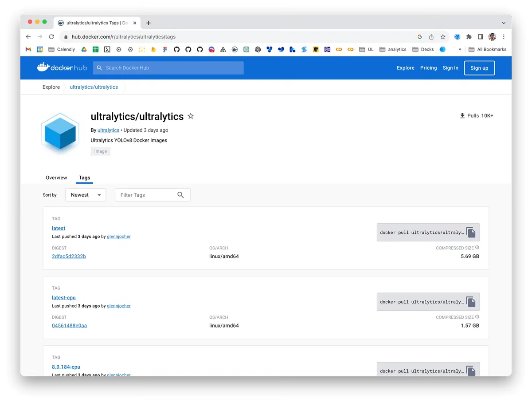Viewport: 532px width, 403px height.
Task: Expand the hidden bookmarks overflow
Action: click(x=460, y=49)
